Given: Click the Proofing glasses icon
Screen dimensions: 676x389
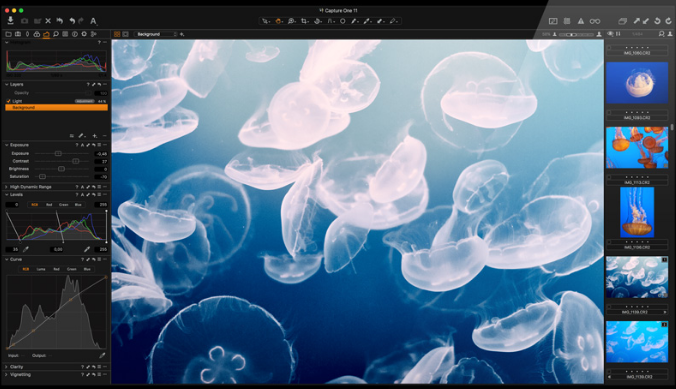Looking at the screenshot, I should pyautogui.click(x=595, y=21).
